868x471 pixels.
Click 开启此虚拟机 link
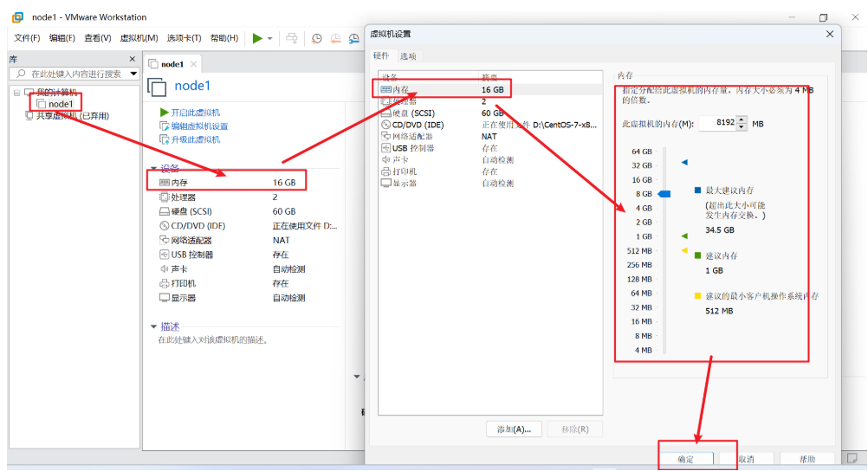(x=195, y=113)
